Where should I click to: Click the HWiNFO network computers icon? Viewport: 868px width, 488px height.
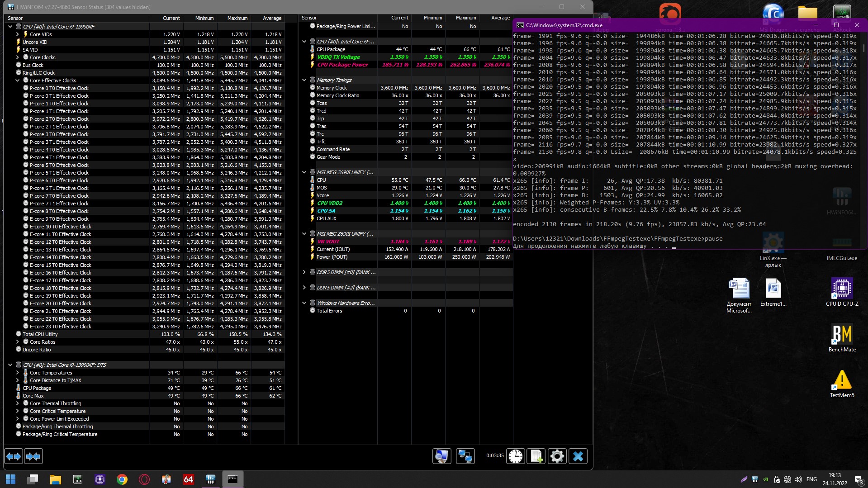click(x=465, y=456)
